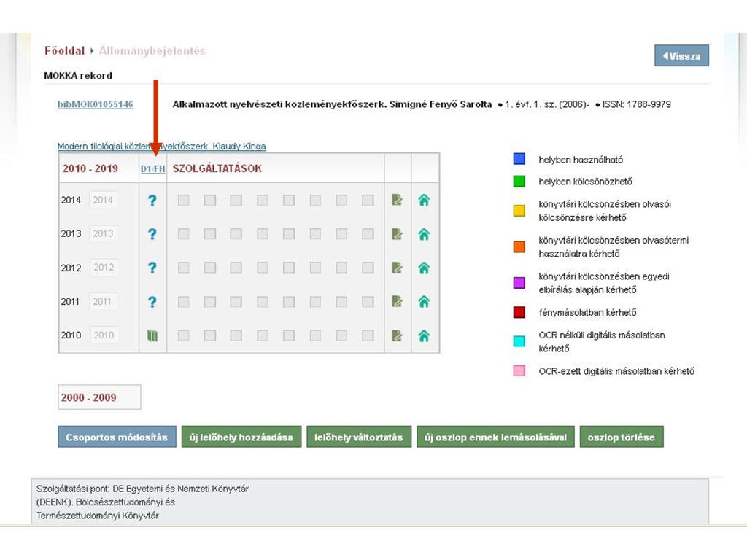Image resolution: width=747 pixels, height=560 pixels.
Task: Collapse the 2010 - 2019 decade header
Action: tap(90, 168)
